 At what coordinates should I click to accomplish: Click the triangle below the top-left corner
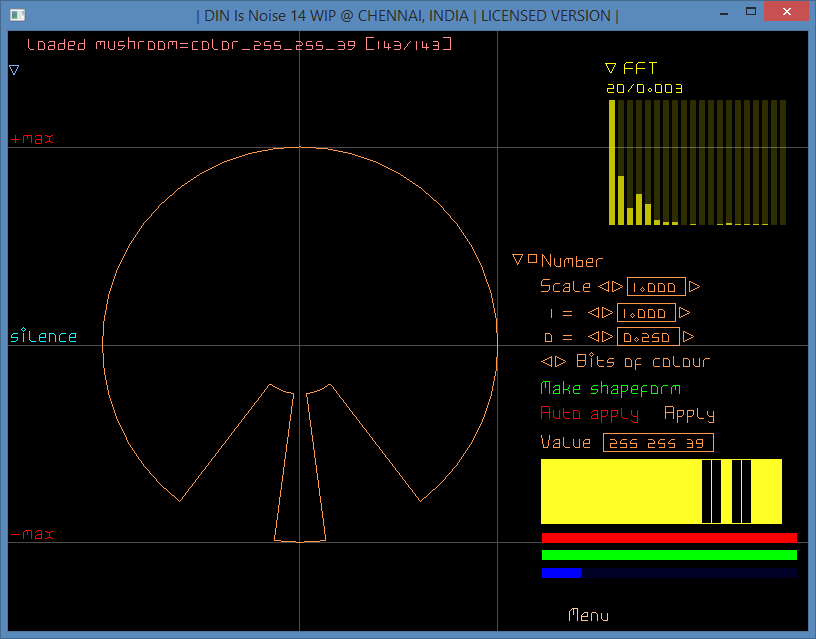(x=13, y=69)
